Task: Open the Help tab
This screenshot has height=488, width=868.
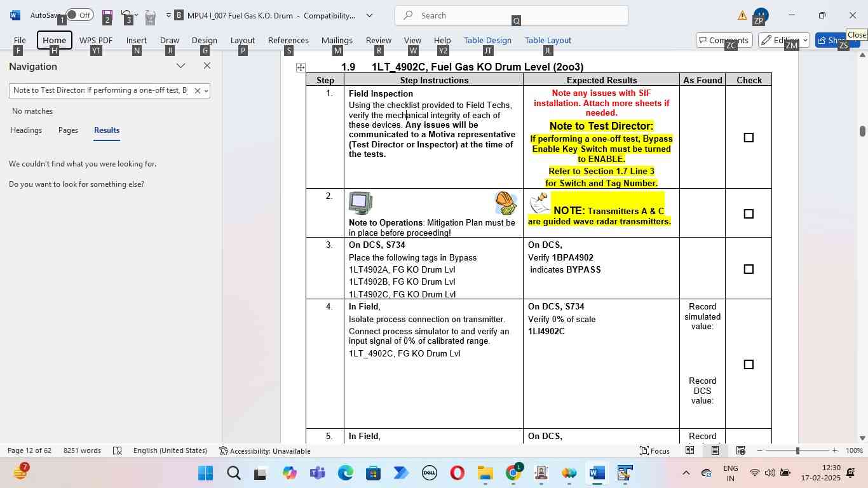Action: (442, 40)
